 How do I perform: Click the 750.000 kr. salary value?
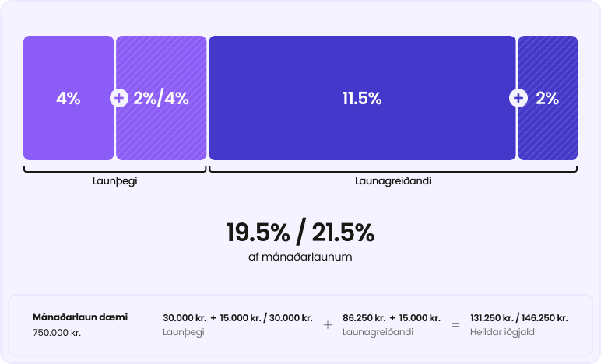[x=57, y=332]
